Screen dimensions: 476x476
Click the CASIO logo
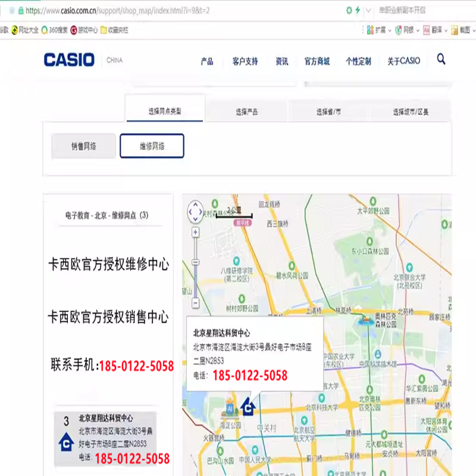tap(69, 59)
